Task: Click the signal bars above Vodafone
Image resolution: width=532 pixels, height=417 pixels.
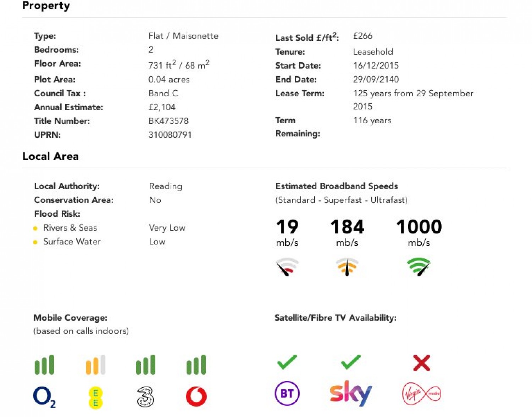Action: (196, 365)
